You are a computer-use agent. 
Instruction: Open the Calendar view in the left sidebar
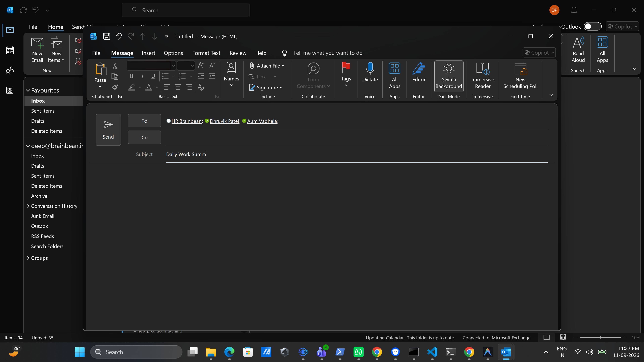pyautogui.click(x=10, y=50)
